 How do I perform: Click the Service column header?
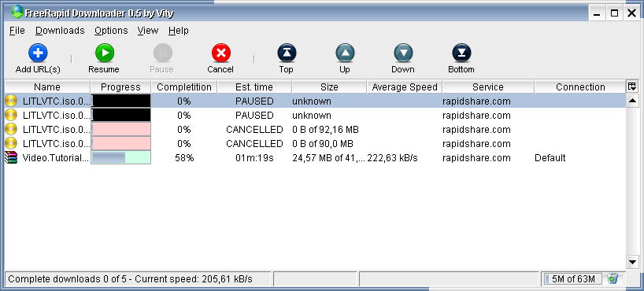pos(488,87)
